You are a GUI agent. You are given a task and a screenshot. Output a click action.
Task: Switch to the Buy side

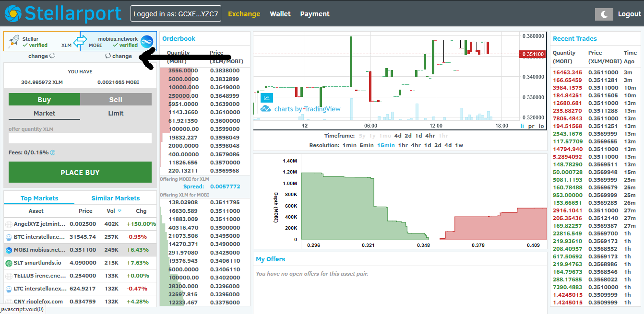[44, 100]
